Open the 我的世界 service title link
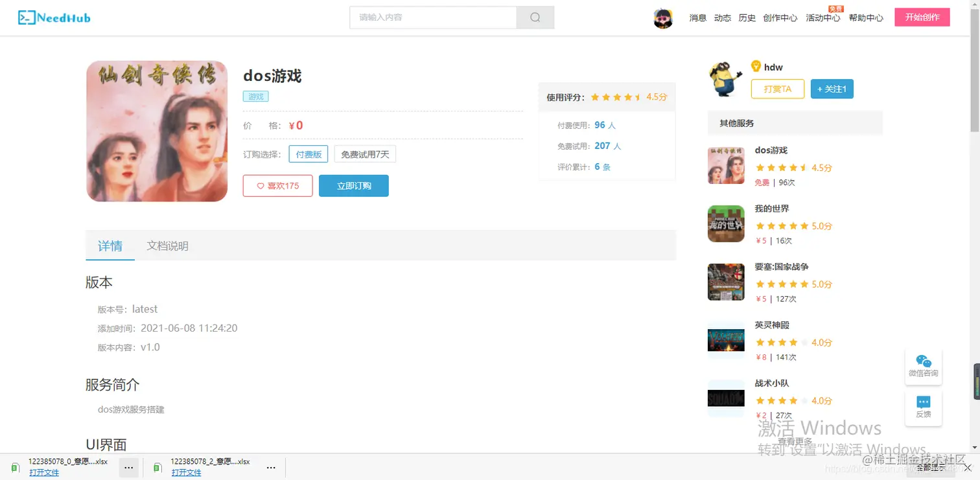 pos(772,209)
